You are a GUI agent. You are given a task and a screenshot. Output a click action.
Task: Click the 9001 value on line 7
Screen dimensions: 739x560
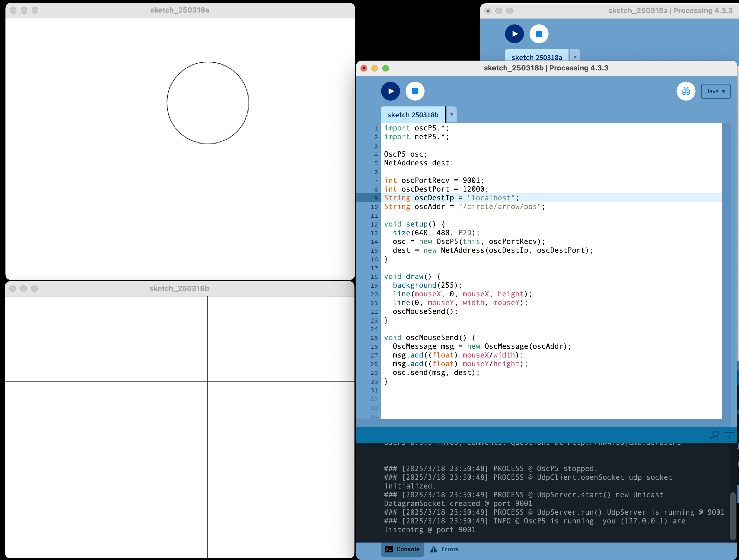coord(471,180)
